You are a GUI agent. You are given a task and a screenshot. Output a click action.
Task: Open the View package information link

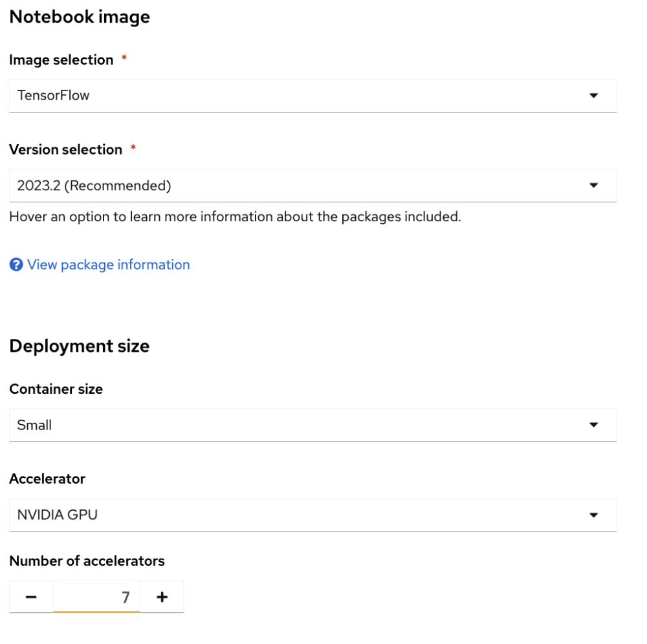(108, 264)
